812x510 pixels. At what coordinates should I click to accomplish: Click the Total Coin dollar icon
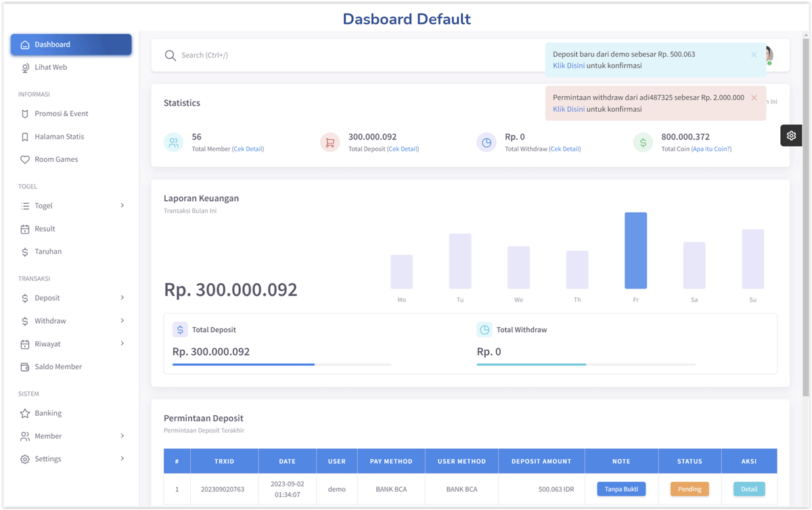[x=643, y=142]
